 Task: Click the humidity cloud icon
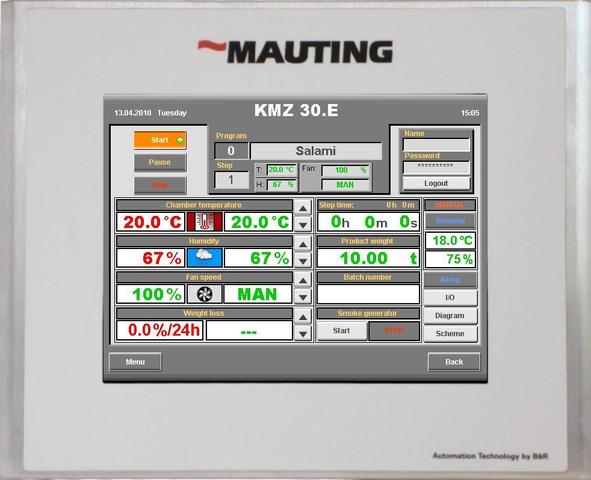coord(205,258)
